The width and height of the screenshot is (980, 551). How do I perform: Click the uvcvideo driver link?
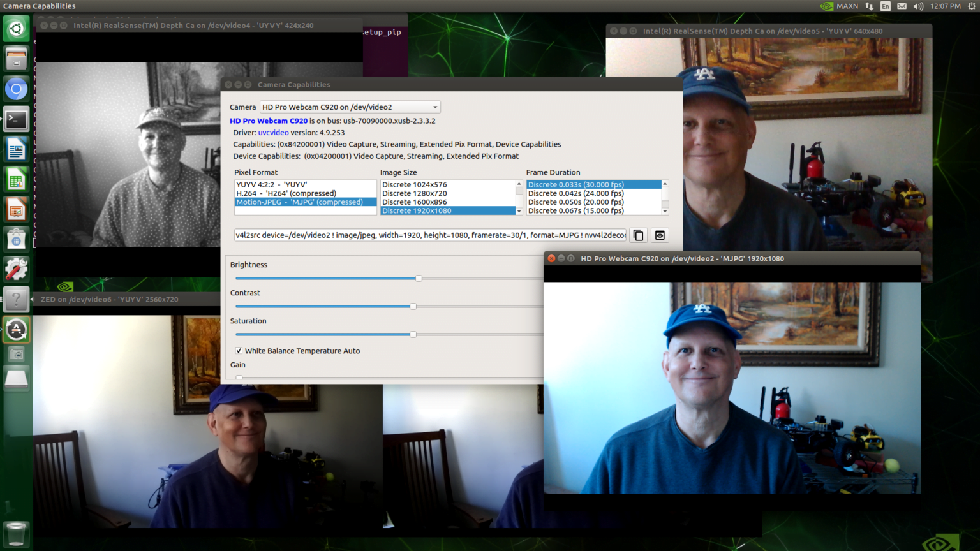click(273, 133)
